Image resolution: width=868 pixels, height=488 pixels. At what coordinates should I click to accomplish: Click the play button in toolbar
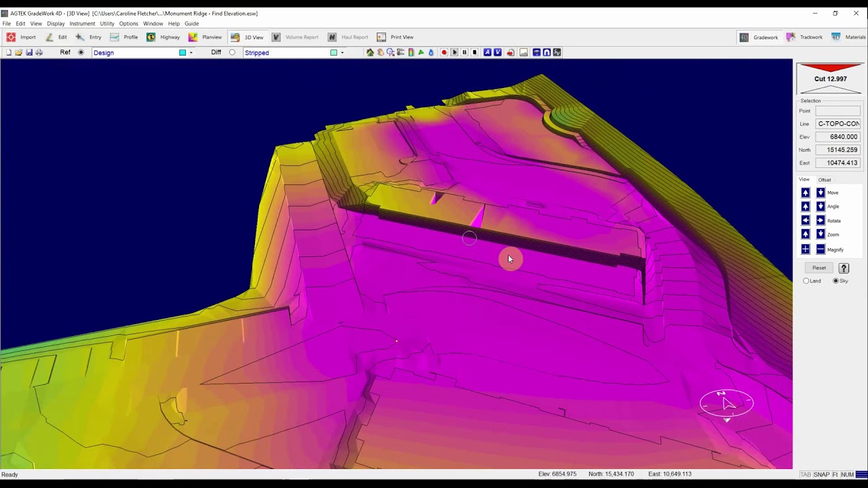[454, 52]
